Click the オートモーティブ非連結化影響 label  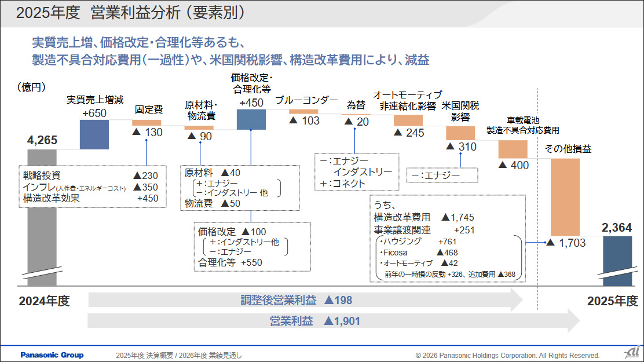tap(408, 101)
